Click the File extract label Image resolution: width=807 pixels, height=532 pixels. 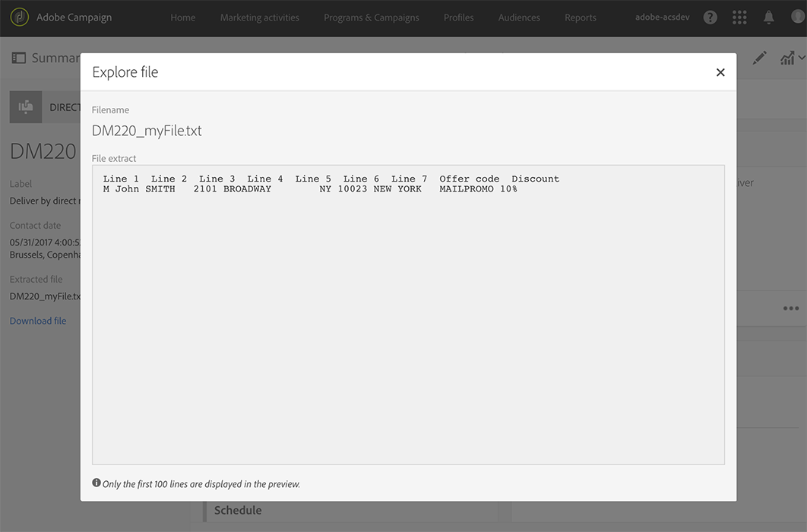coord(114,159)
